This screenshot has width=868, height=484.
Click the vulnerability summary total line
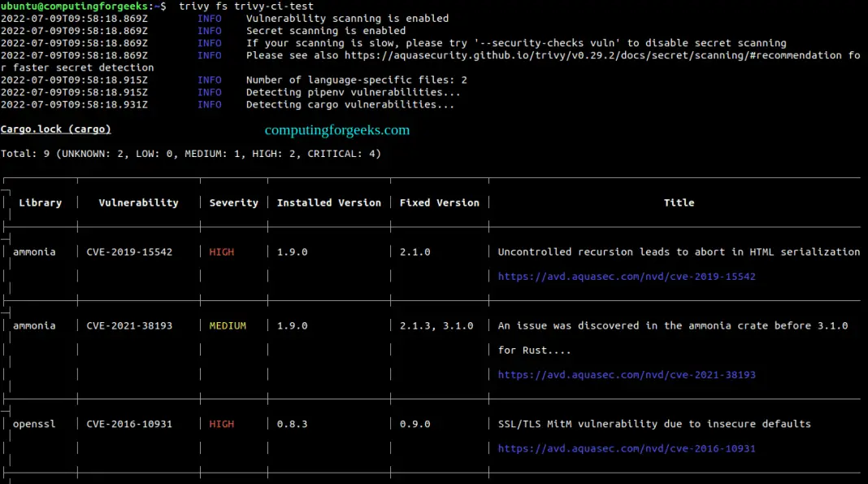coord(189,153)
